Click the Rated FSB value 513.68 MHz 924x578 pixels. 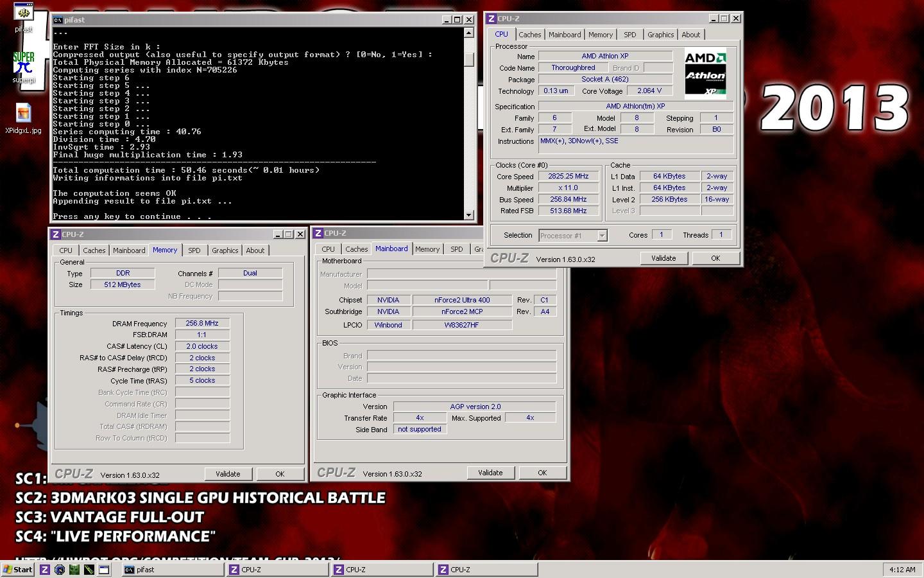pyautogui.click(x=569, y=211)
